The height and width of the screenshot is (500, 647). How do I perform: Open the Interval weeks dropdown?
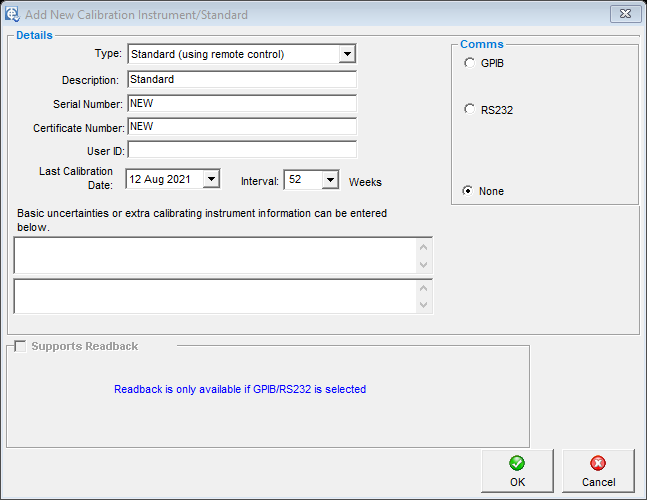pos(330,180)
